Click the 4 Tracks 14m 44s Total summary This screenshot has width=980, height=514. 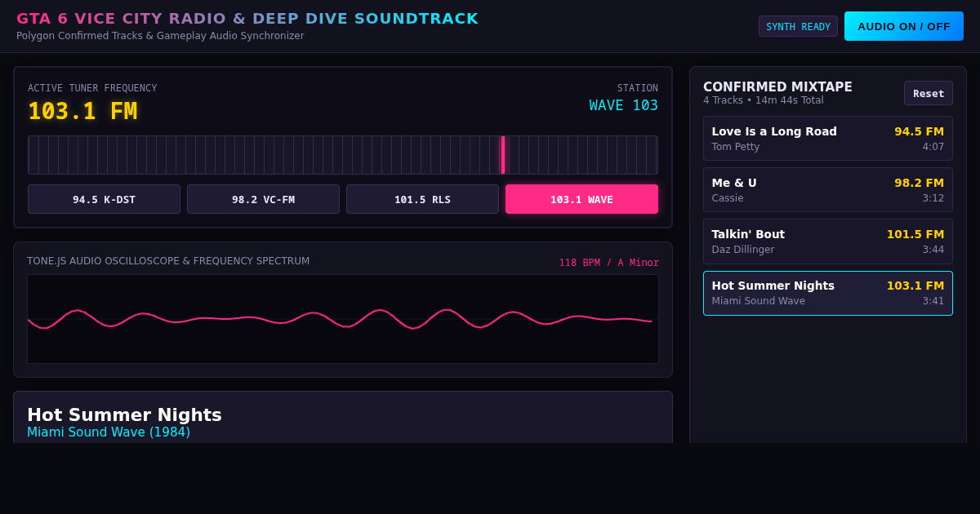click(764, 100)
